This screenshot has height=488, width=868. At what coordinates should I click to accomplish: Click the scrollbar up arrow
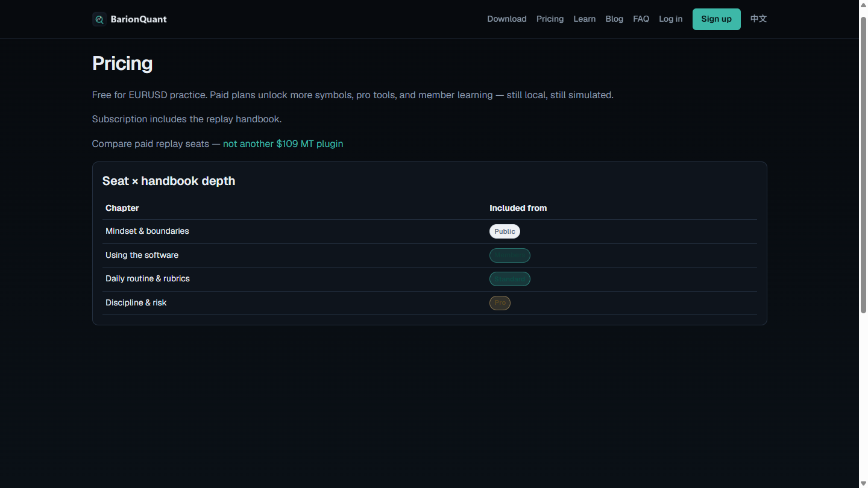click(x=863, y=5)
